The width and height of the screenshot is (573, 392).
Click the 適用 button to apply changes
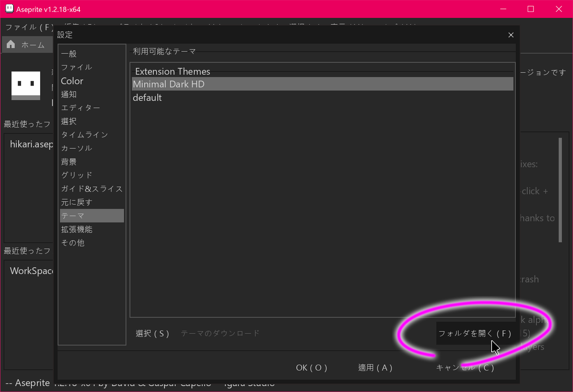click(375, 368)
